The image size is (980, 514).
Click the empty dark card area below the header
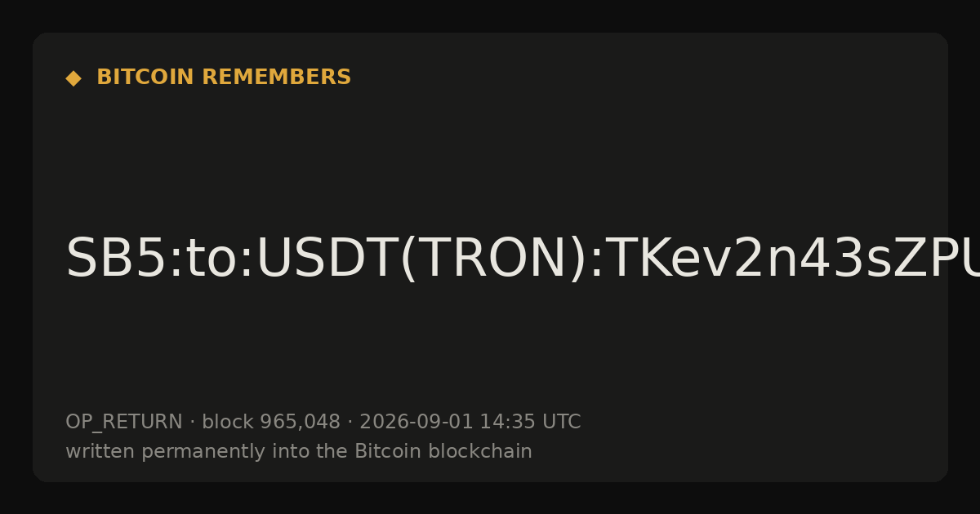point(490,155)
